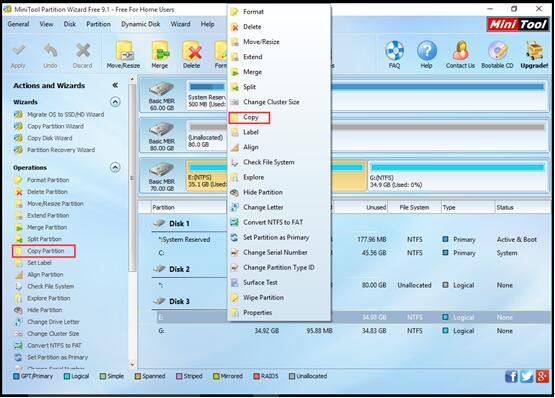Click the sidebar scrollbar down arrow
The width and height of the screenshot is (555, 398).
point(132,364)
